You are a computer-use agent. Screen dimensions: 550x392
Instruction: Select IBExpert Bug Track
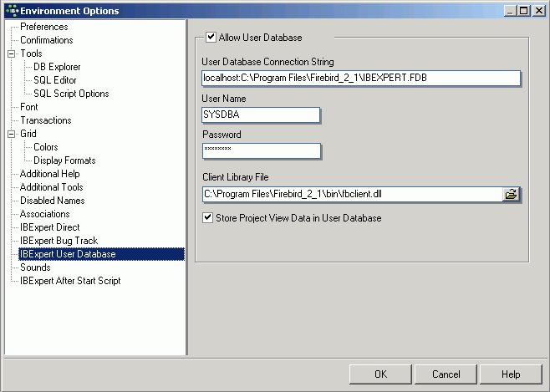tap(59, 241)
